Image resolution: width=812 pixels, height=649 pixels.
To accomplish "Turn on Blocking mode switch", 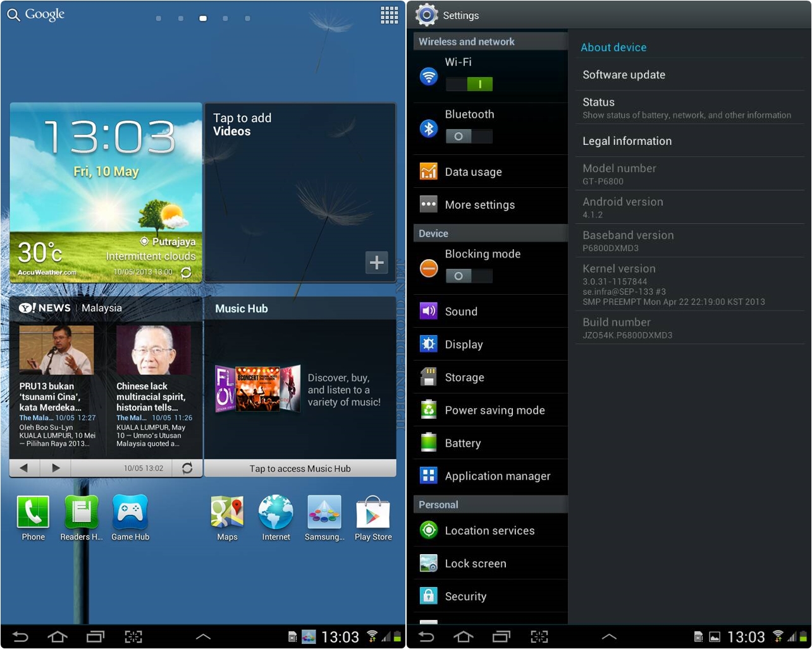I will [x=469, y=276].
